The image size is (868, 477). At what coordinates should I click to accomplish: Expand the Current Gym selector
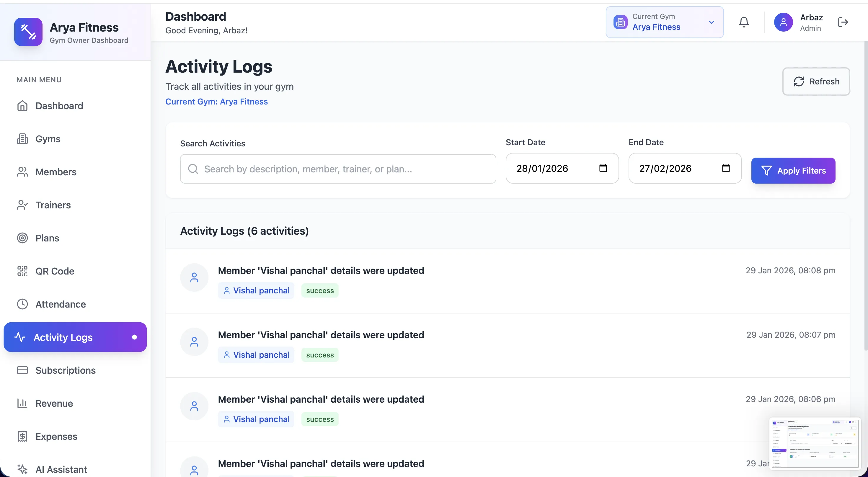point(711,22)
